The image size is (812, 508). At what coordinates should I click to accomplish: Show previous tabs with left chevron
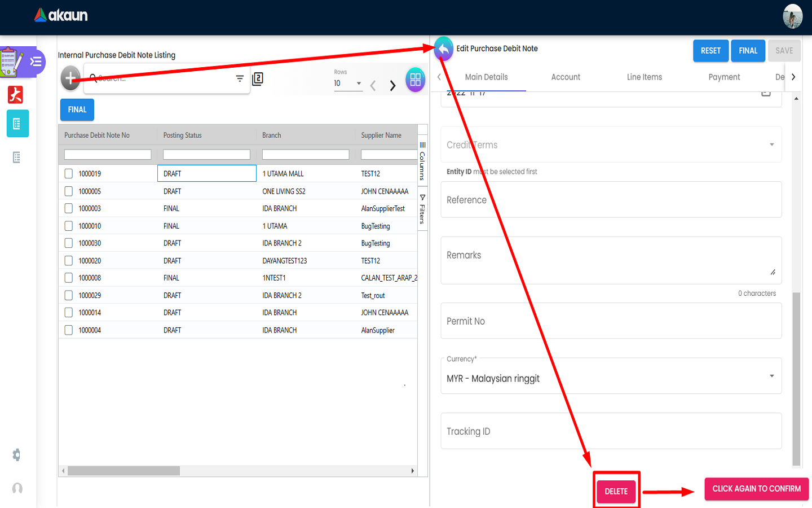(x=439, y=77)
